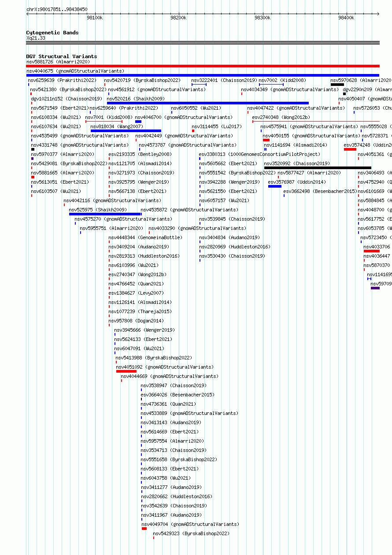Click the red nsv4051092 variant bar
This screenshot has width=392, height=555.
tap(126, 371)
